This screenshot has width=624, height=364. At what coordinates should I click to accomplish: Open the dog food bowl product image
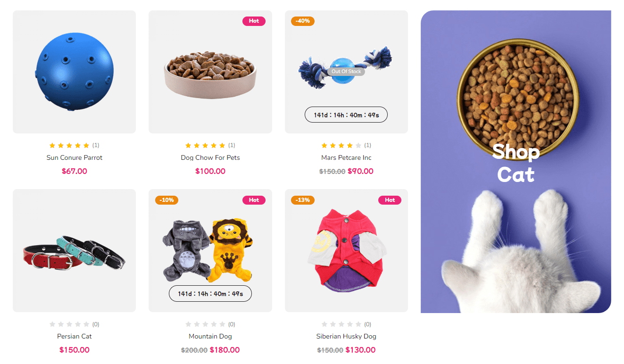[x=210, y=72]
